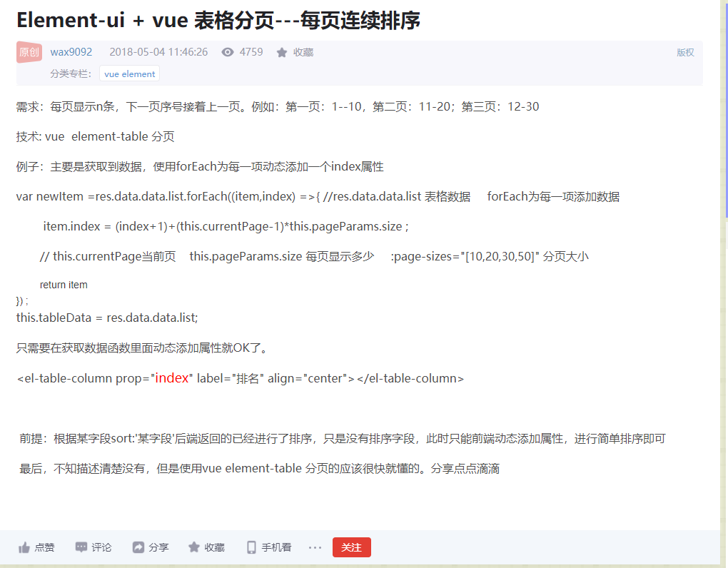The image size is (728, 568).
Task: Click the 原创 badge
Action: 29,52
